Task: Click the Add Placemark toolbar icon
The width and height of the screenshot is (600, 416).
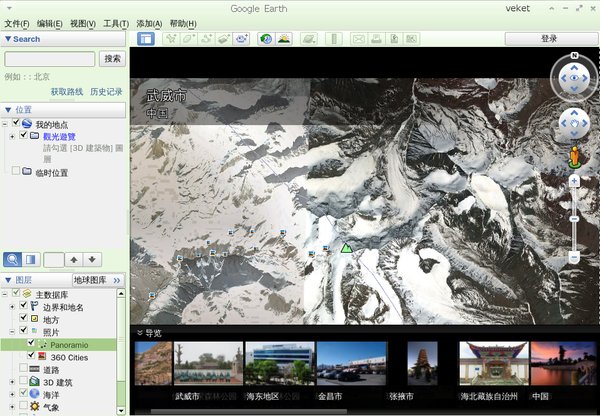Action: (171, 39)
